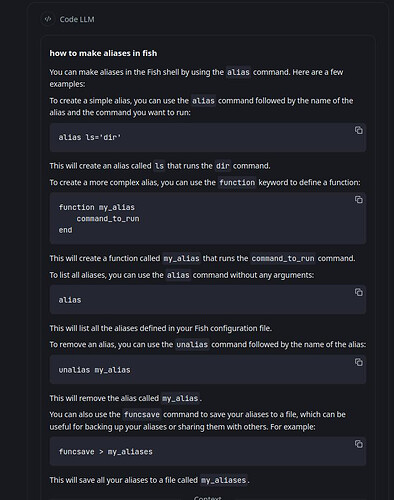
Task: Open the Code LLM label
Action: click(77, 19)
